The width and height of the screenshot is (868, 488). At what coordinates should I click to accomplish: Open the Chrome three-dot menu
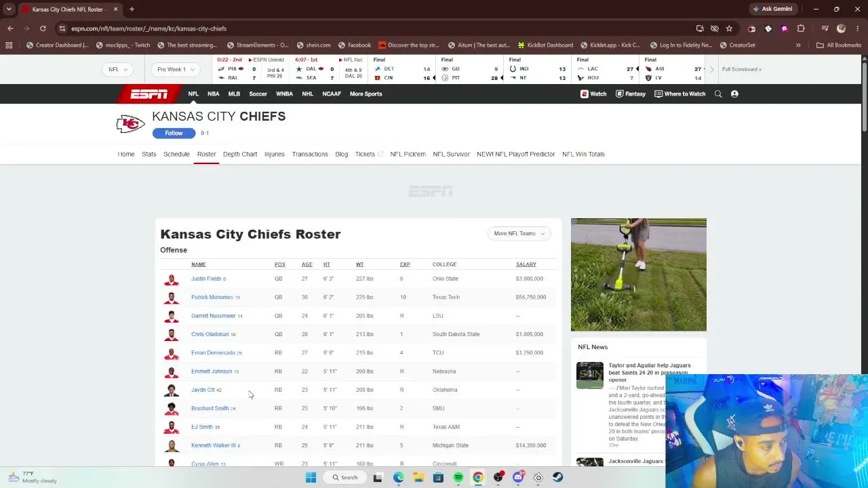point(858,28)
